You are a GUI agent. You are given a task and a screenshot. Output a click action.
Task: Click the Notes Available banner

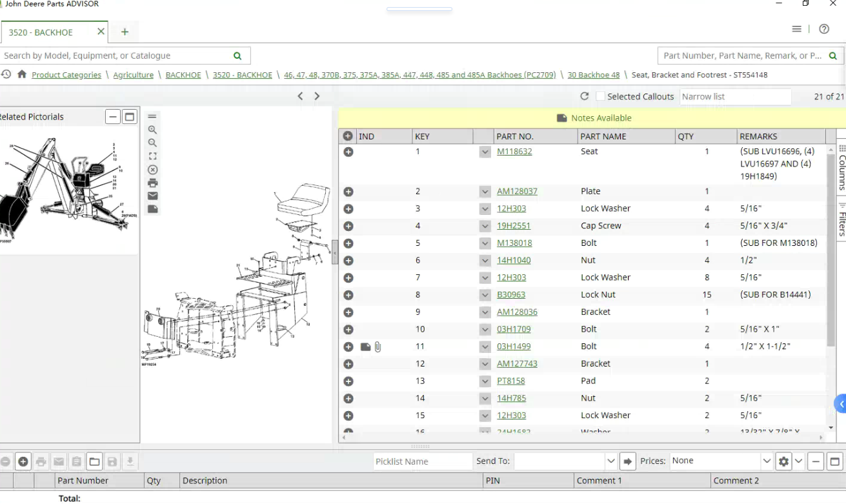pos(592,118)
